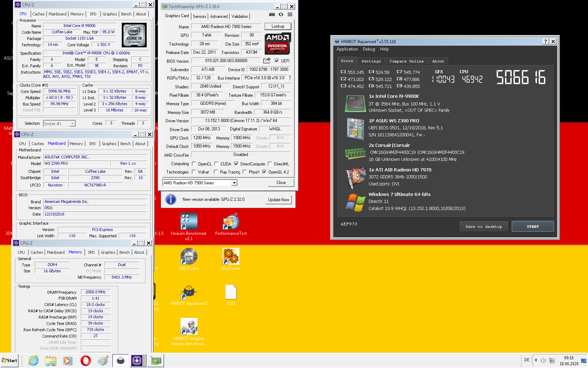Open Heaven Benchmark v2.1 desktop shortcut

point(189,226)
